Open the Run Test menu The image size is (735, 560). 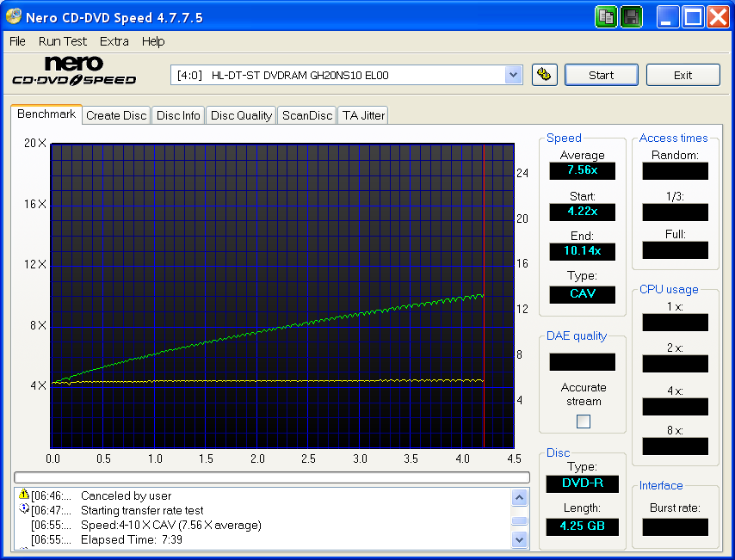click(62, 41)
